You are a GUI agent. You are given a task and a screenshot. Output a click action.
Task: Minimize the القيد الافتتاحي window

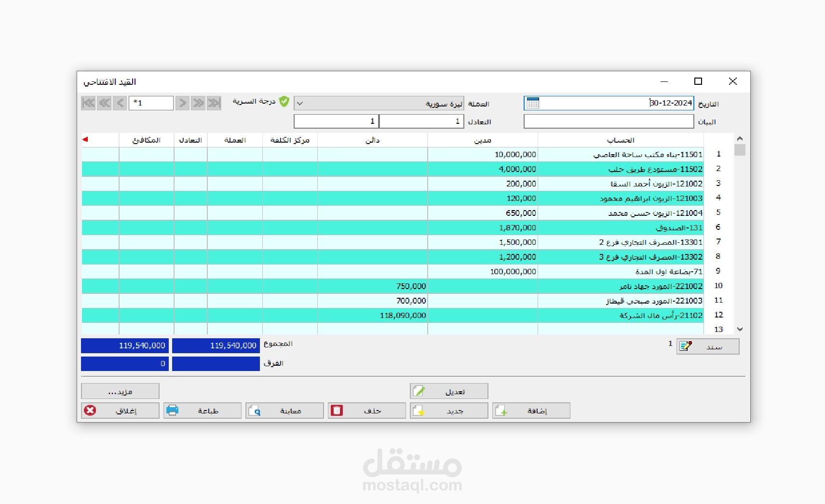[x=664, y=81]
